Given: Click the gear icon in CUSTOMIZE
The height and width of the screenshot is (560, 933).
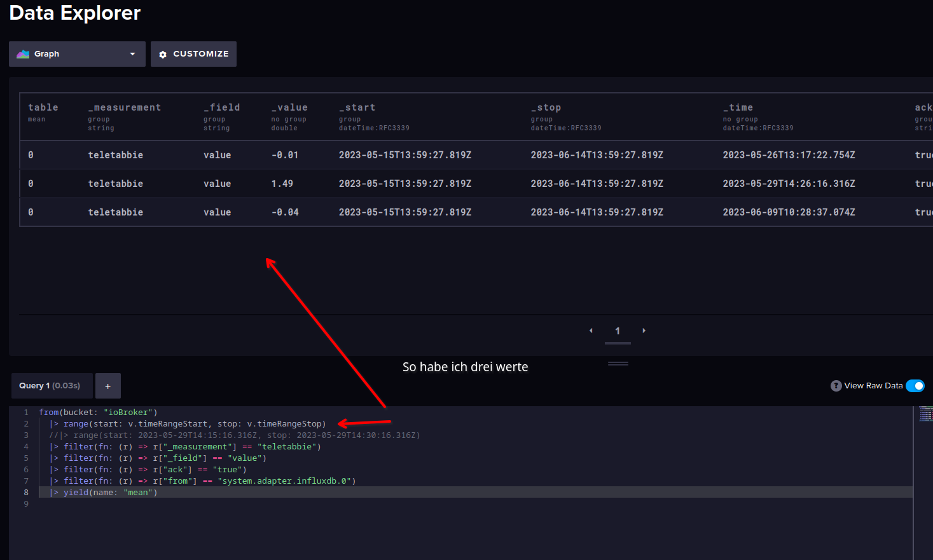Looking at the screenshot, I should point(163,55).
